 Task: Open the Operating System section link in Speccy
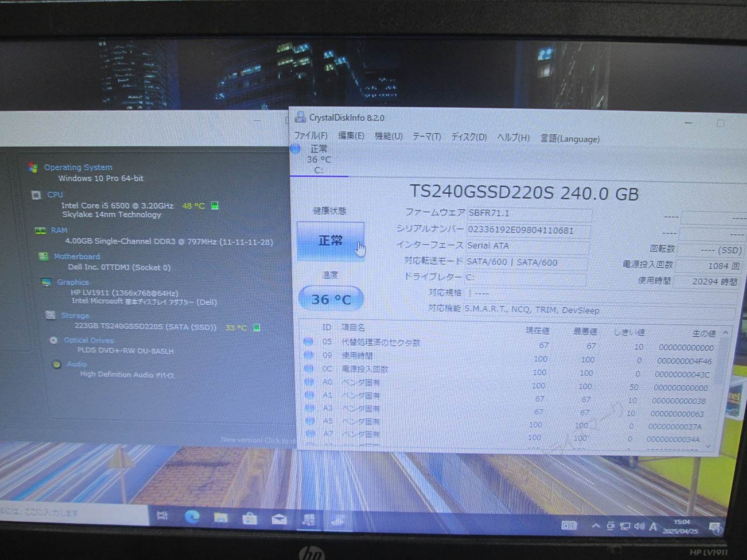(78, 167)
